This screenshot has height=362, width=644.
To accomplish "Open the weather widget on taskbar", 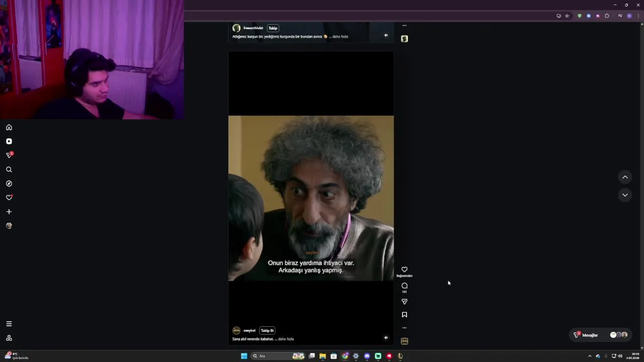I will pyautogui.click(x=16, y=356).
